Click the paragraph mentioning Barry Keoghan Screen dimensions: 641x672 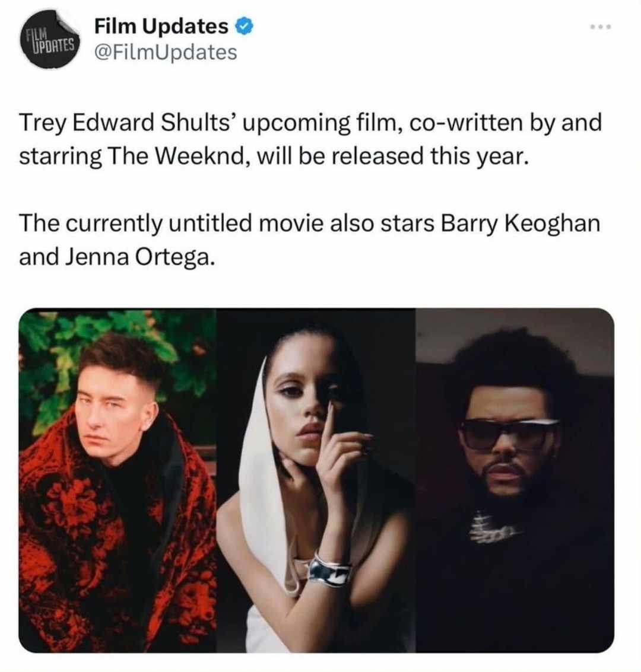[x=309, y=240]
